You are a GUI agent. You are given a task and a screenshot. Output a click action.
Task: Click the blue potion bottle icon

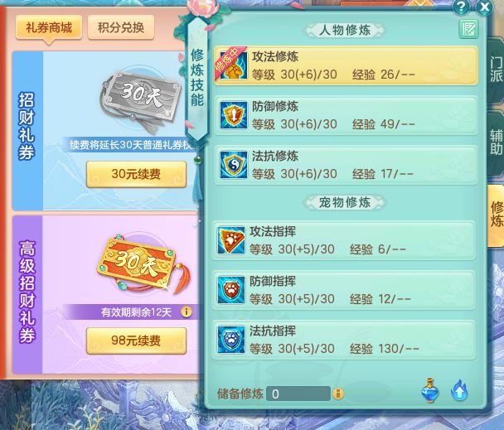click(430, 390)
